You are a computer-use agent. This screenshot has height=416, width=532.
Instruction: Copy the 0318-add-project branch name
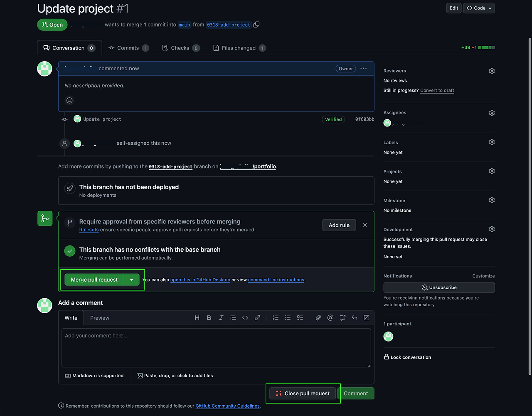point(256,25)
